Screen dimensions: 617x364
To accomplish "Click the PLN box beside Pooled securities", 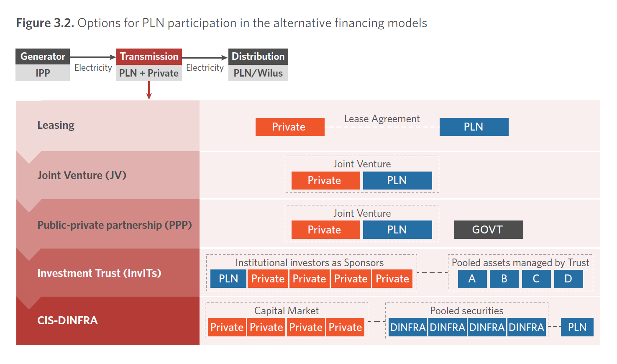I will (x=577, y=327).
